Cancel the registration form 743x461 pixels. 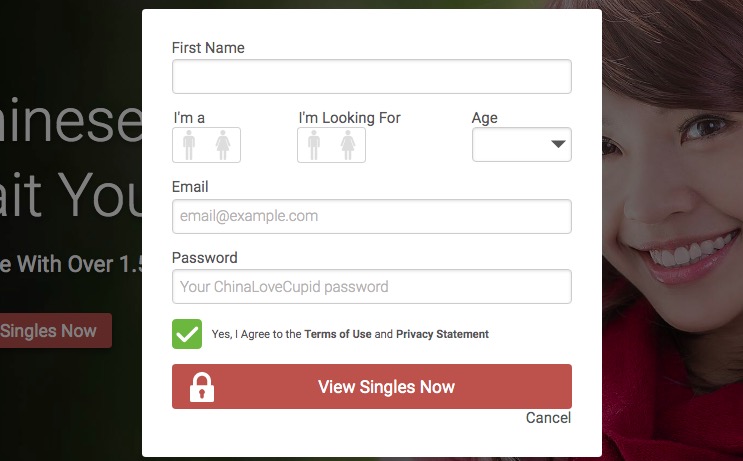coord(548,418)
